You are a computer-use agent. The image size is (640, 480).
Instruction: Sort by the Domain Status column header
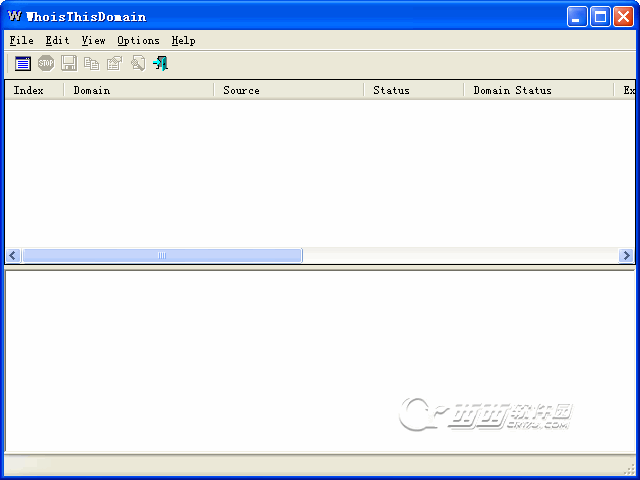point(539,90)
